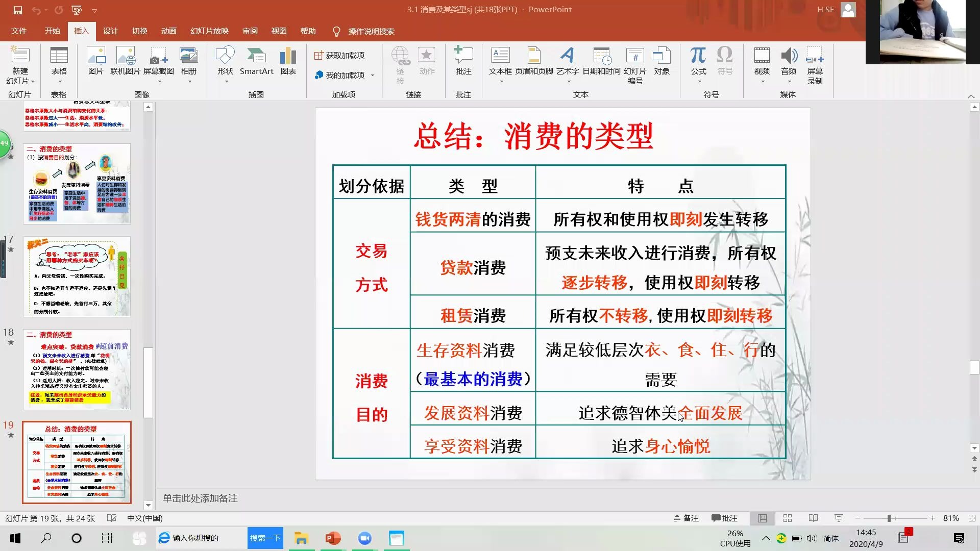The height and width of the screenshot is (551, 980).
Task: Switch to the 切换 (Transitions) tab
Action: [x=139, y=31]
